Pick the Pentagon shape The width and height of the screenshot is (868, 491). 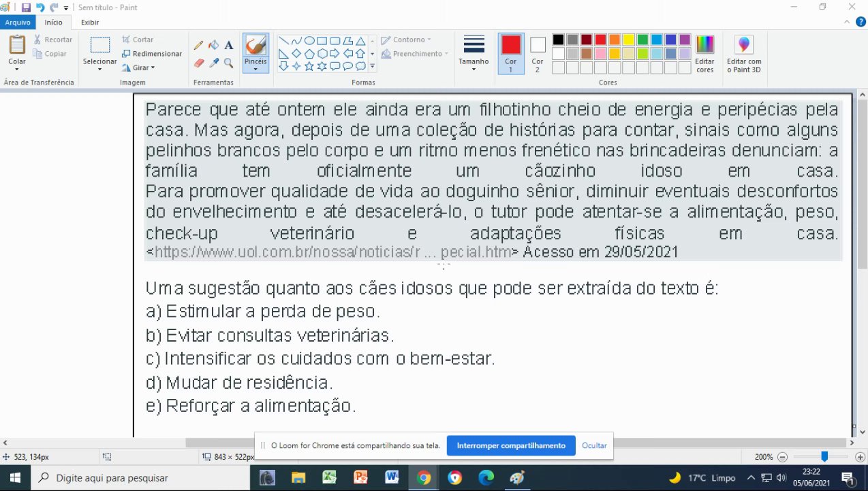tap(309, 53)
